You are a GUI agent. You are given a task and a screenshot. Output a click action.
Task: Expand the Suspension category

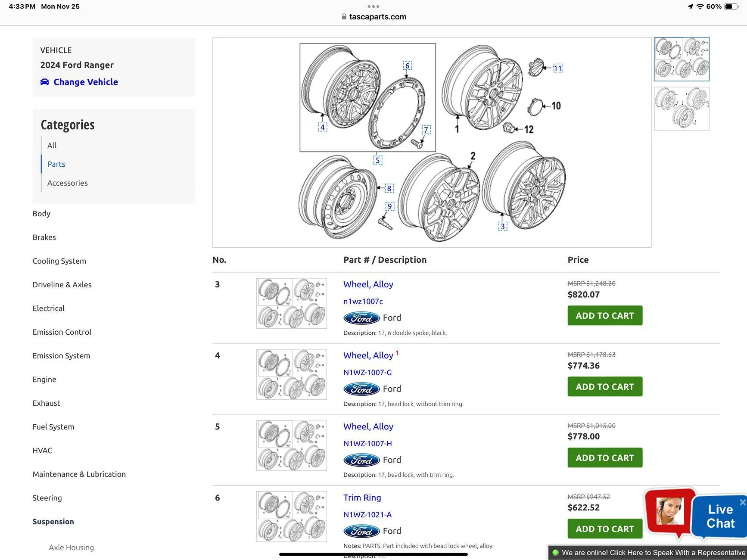point(53,522)
